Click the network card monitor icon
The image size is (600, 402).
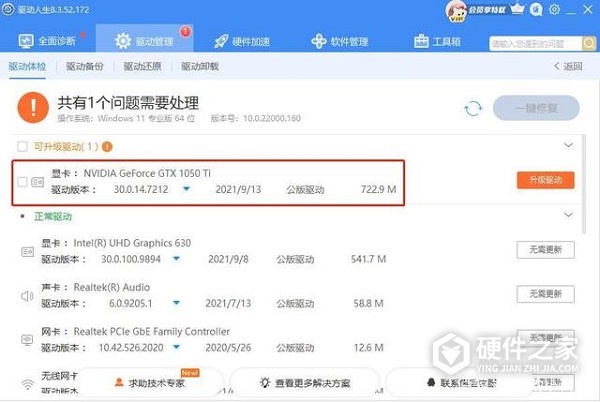pyautogui.click(x=27, y=340)
